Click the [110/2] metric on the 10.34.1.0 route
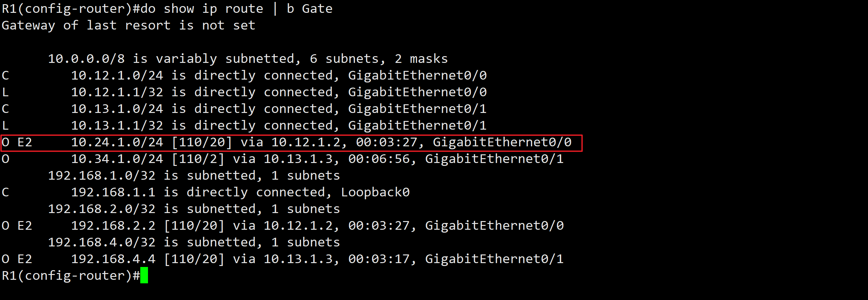 (x=198, y=159)
